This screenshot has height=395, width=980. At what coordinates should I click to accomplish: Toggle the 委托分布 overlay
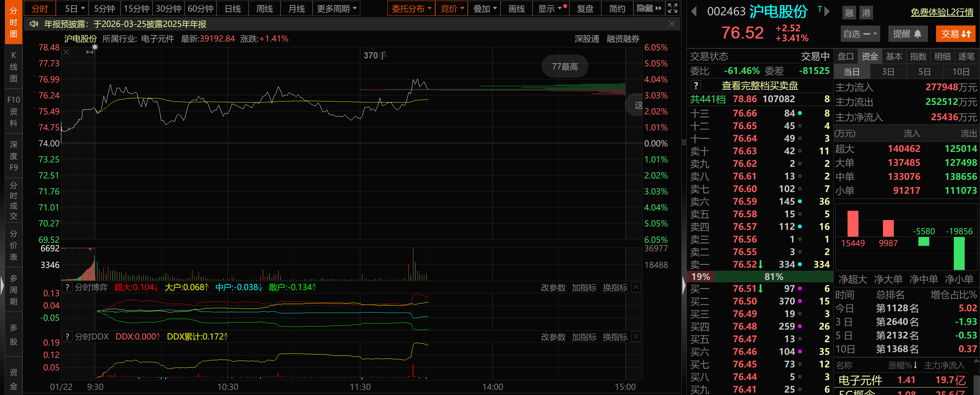(411, 9)
